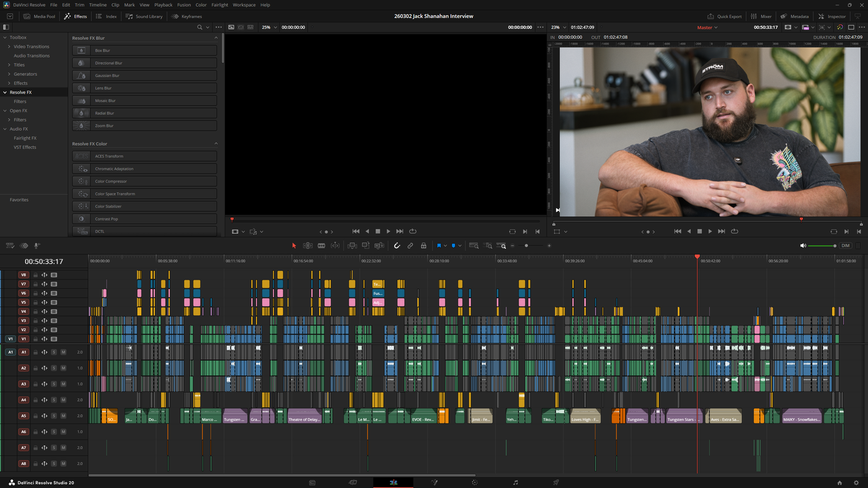This screenshot has width=868, height=488.
Task: Solo the A5 audio track
Action: (53, 415)
